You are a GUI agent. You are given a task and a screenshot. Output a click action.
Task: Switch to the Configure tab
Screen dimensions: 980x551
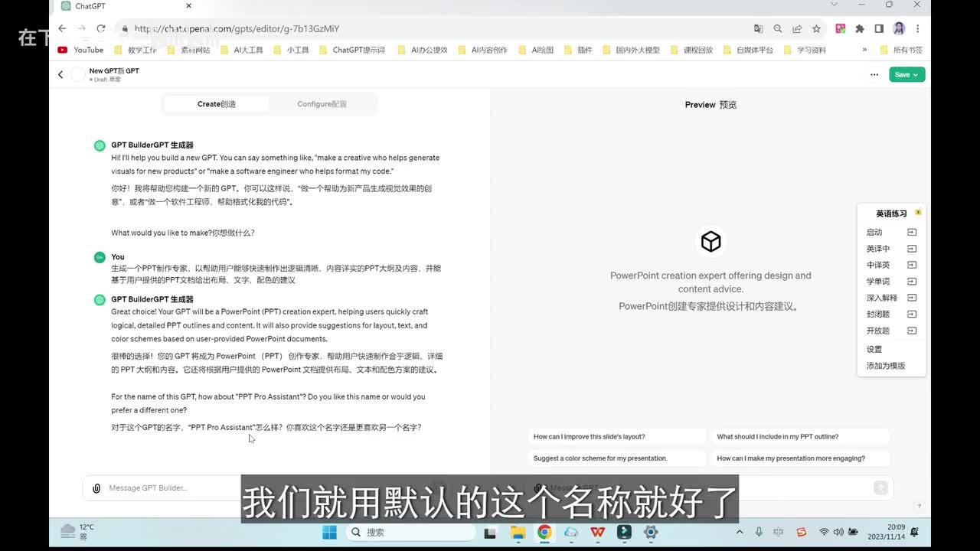coord(322,104)
